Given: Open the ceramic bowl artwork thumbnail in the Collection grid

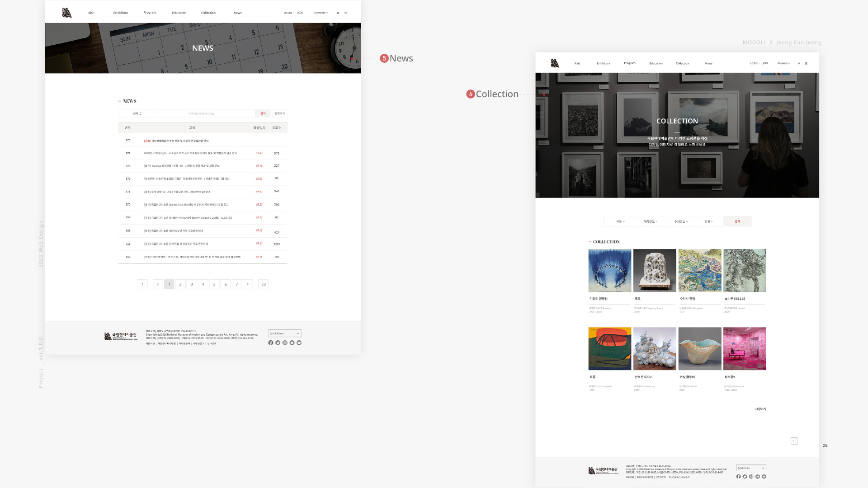Looking at the screenshot, I should point(700,348).
